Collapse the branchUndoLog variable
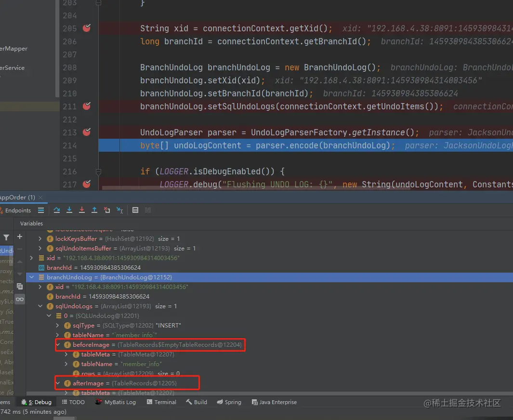 (x=31, y=277)
